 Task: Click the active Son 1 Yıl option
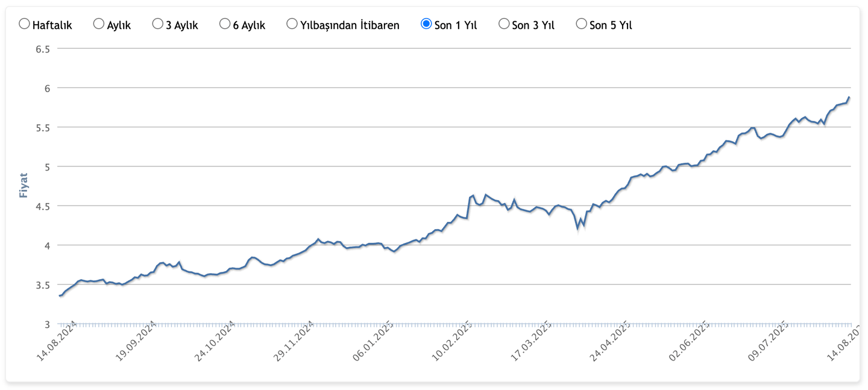(x=427, y=23)
